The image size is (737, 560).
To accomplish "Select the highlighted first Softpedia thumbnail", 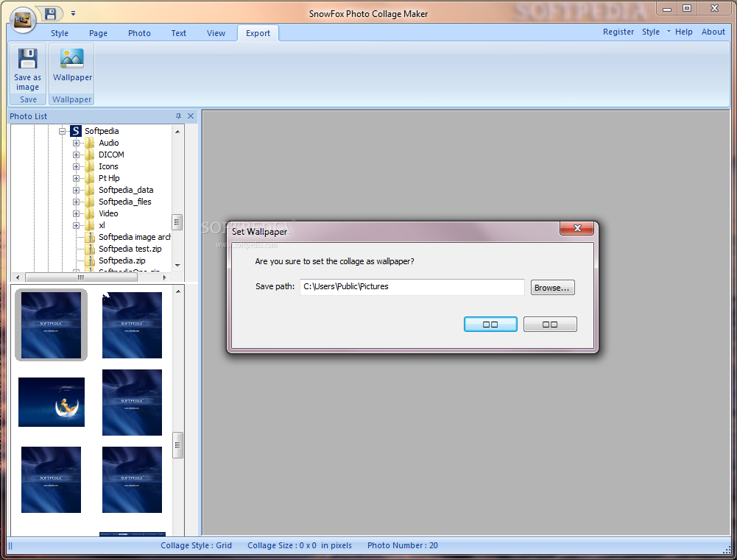I will 52,325.
